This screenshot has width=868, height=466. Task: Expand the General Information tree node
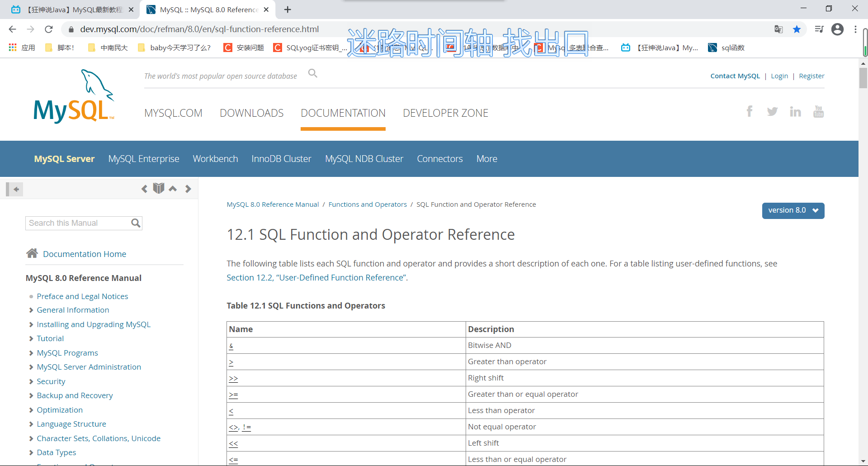pos(31,310)
